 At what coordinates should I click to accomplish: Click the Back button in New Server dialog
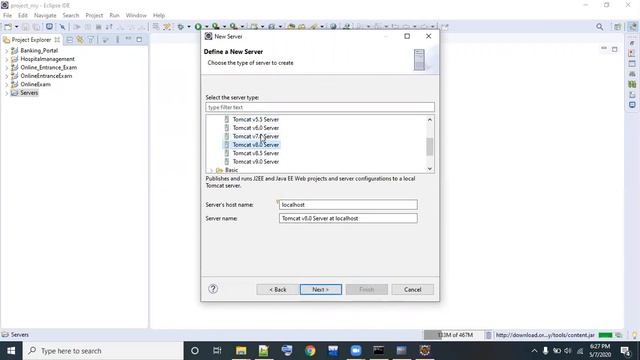click(278, 289)
